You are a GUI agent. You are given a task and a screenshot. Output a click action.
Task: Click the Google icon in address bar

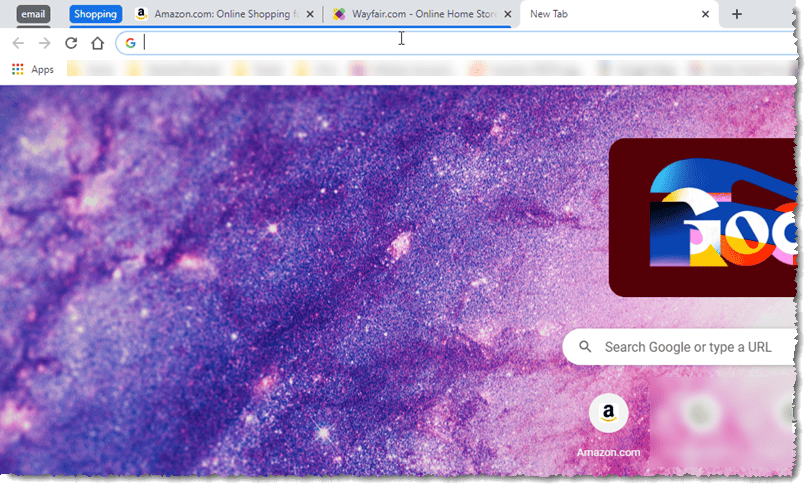pos(130,43)
